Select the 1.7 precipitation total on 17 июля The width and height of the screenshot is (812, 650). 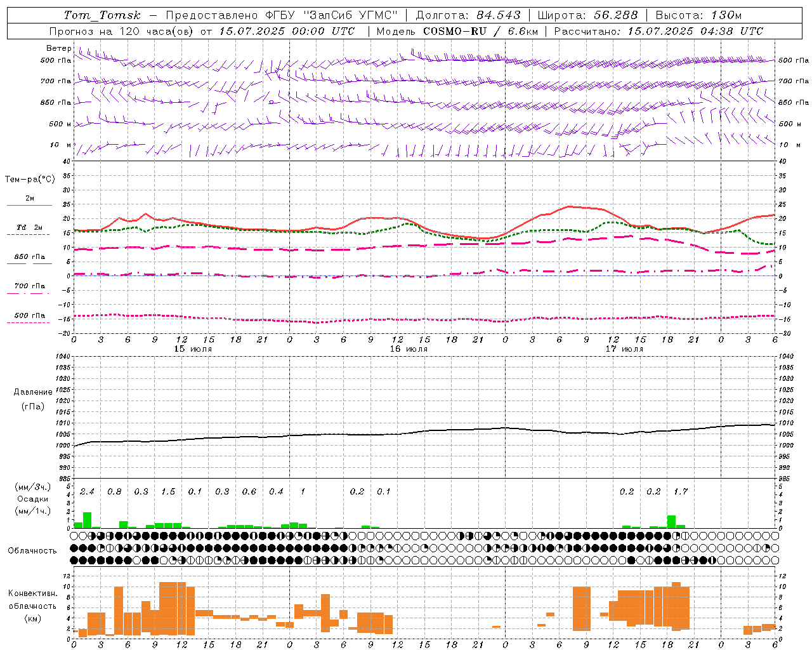click(x=681, y=492)
